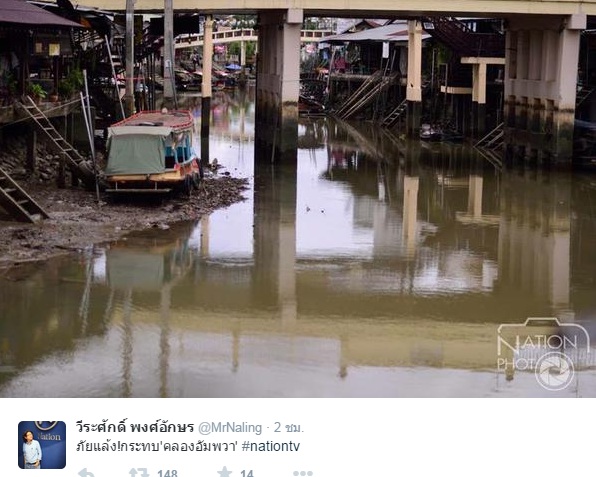The width and height of the screenshot is (596, 477).
Task: Open the @MrNaling profile handle
Action: pyautogui.click(x=230, y=428)
